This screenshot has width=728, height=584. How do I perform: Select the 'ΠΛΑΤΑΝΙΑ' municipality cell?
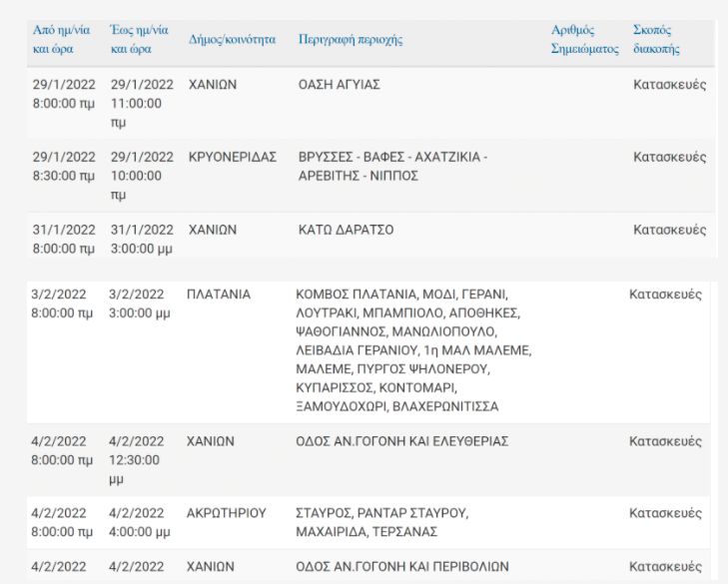pyautogui.click(x=219, y=294)
